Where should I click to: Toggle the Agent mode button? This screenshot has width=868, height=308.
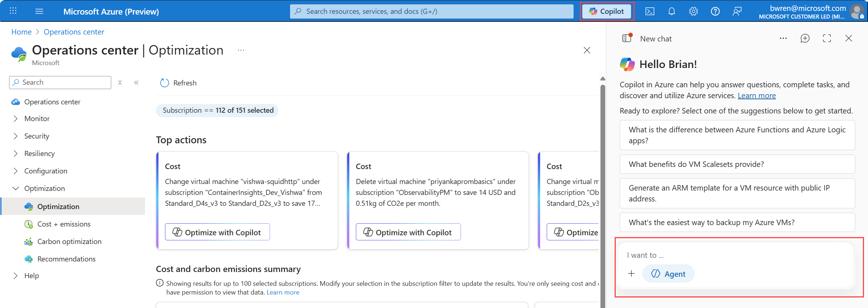pos(668,274)
